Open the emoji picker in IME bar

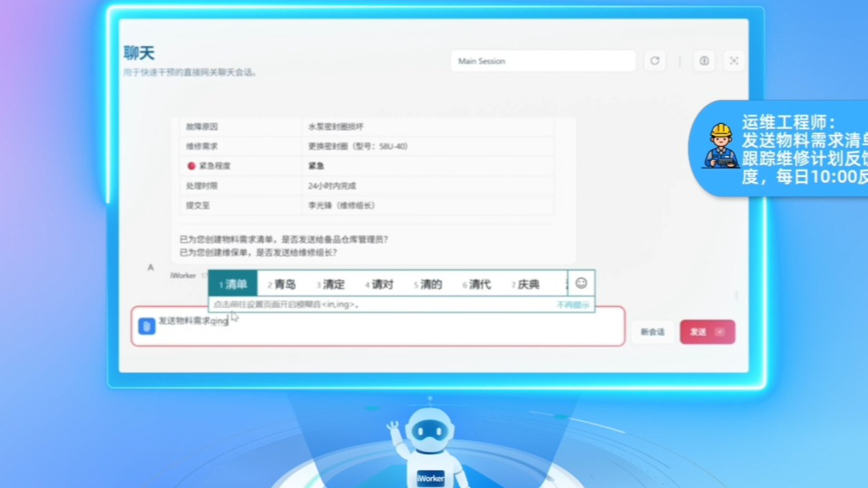(581, 283)
